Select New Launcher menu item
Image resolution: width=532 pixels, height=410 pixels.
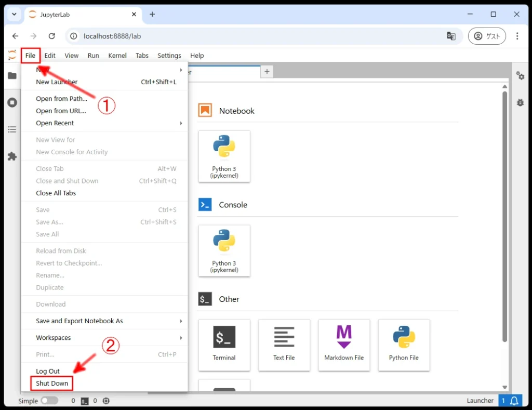pos(104,82)
